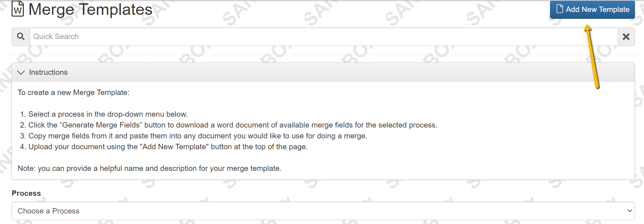Viewport: 644px width, 224px height.
Task: Click the Merge Templates page title
Action: [90, 9]
